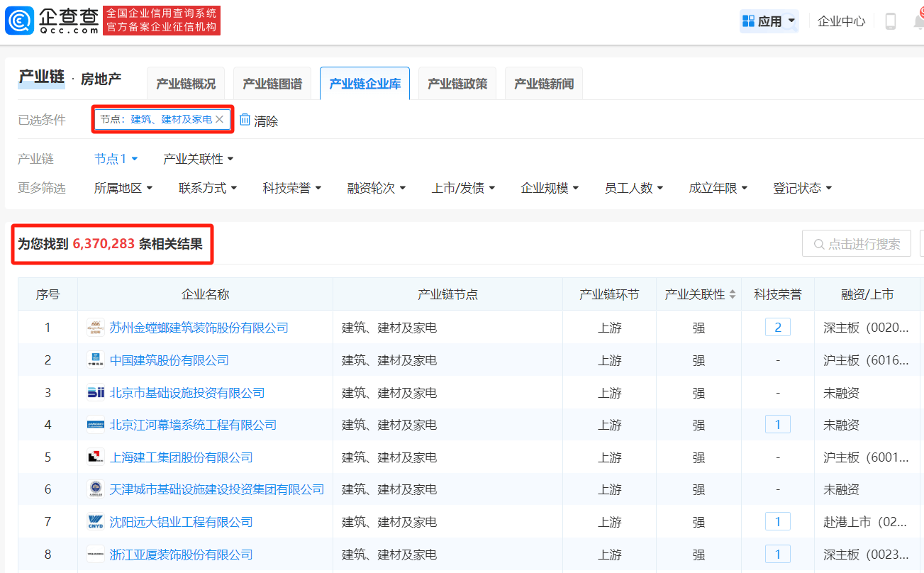Click the 6,370,283 result count
924x573 pixels.
click(x=104, y=244)
